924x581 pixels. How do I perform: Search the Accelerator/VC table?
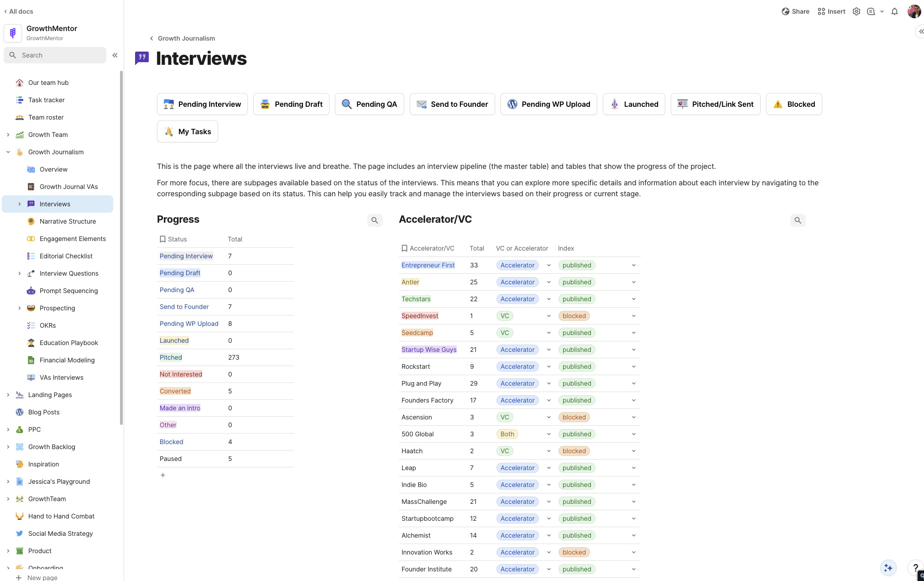tap(798, 220)
